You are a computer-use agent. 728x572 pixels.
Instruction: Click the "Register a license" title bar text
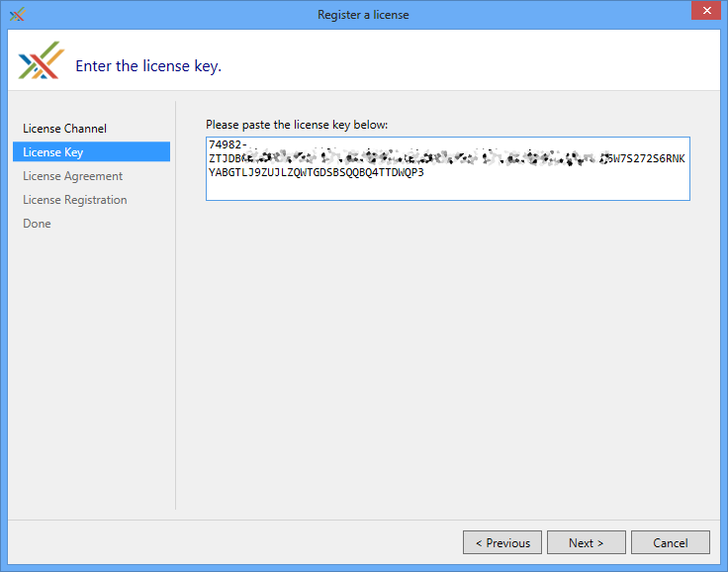click(363, 15)
